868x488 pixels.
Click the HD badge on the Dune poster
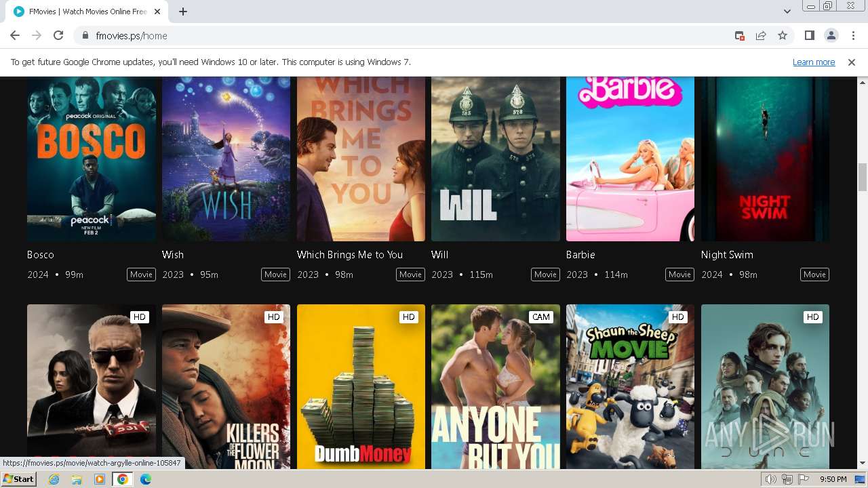coord(812,317)
